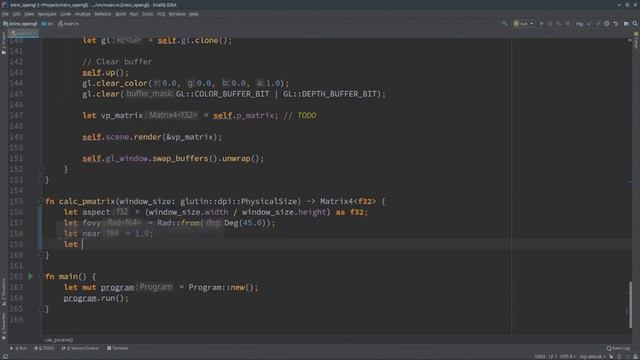Open the Run tool window button
This screenshot has width=640, height=360.
tap(19, 348)
